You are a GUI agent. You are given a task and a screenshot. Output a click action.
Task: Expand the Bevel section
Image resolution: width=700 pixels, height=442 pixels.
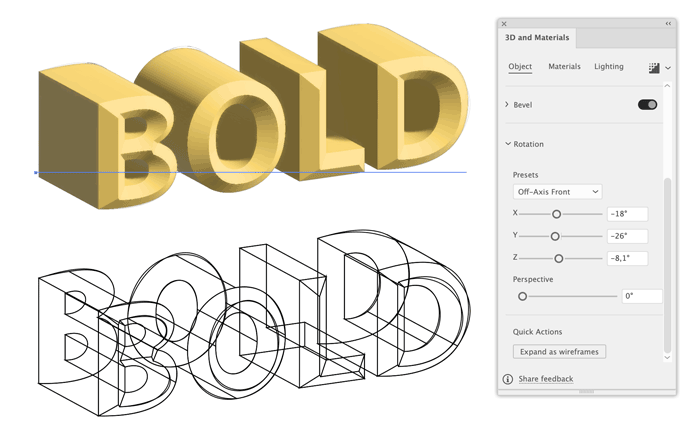[x=507, y=104]
